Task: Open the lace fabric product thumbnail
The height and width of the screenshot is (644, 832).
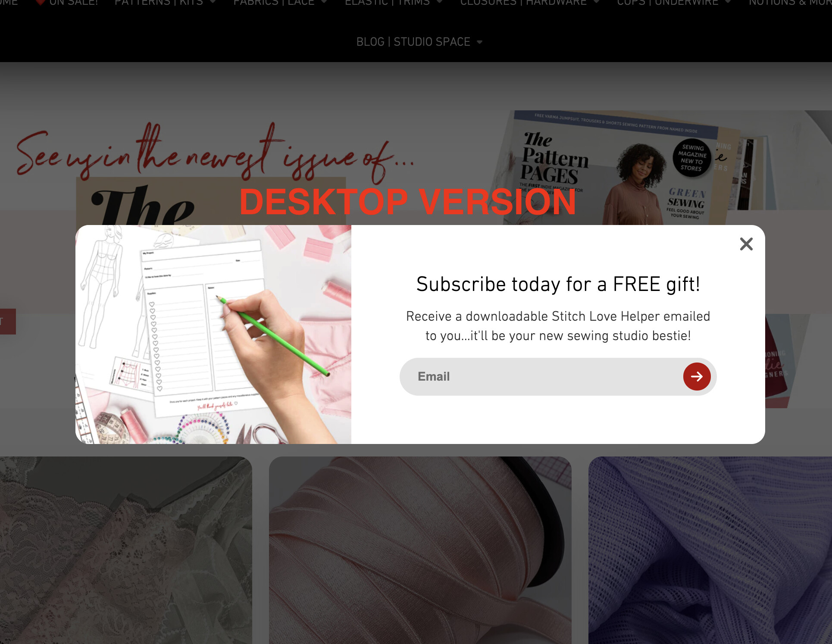Action: (126, 550)
